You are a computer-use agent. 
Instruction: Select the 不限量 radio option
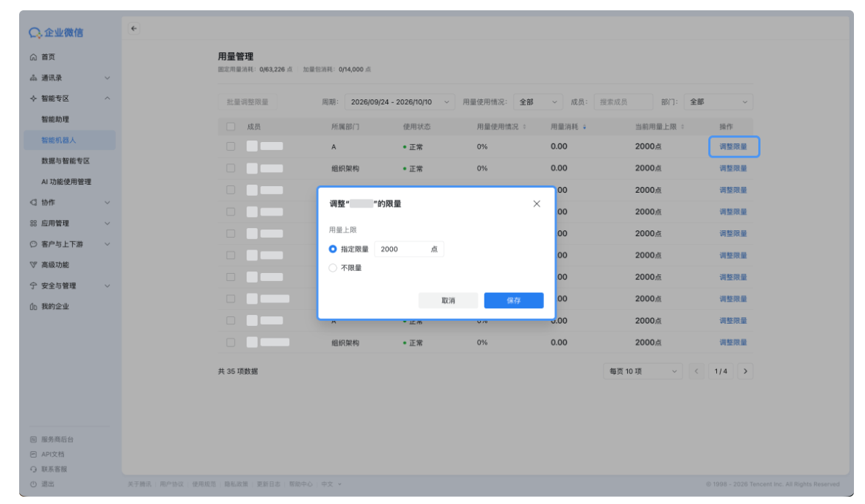pos(333,268)
